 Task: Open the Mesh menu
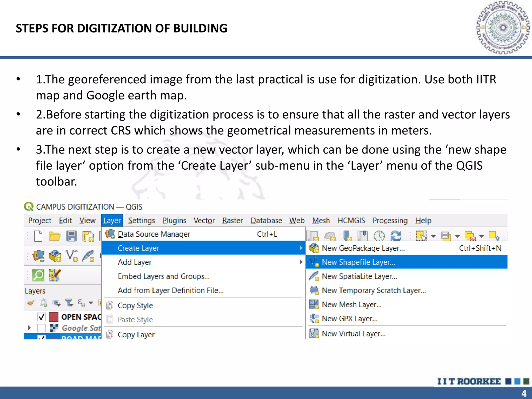click(x=321, y=221)
